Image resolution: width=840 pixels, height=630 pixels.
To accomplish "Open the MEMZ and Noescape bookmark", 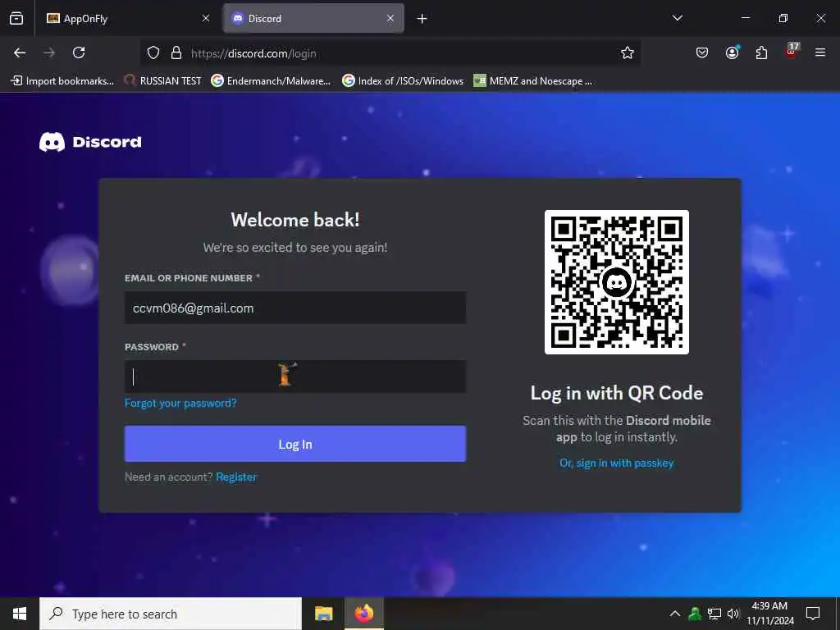I will tap(533, 81).
